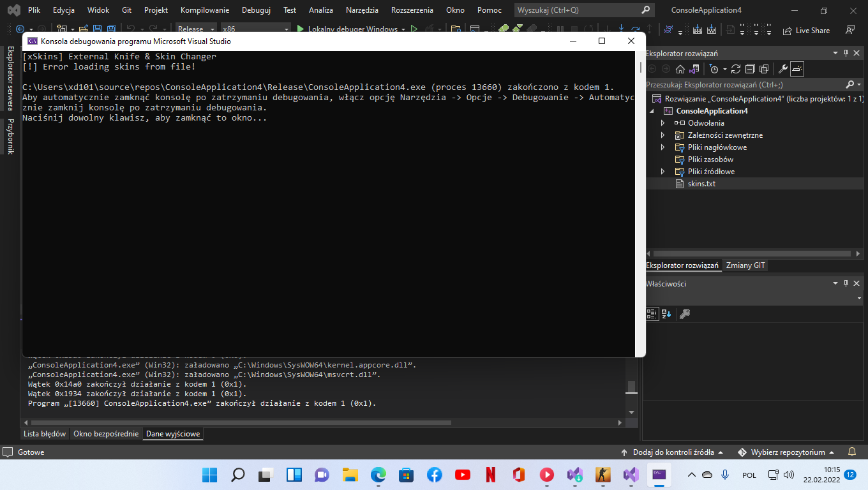This screenshot has height=490, width=868.
Task: Expand Pliki źródłowe folder
Action: (662, 172)
